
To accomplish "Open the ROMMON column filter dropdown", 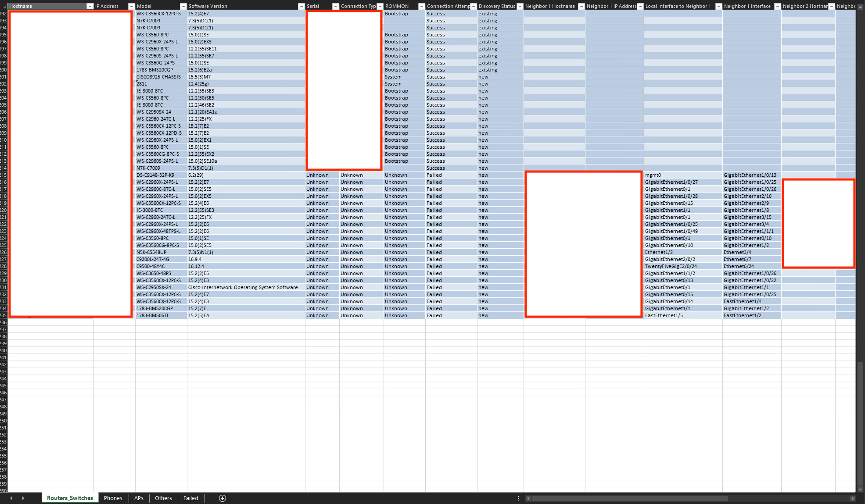I will pos(421,6).
